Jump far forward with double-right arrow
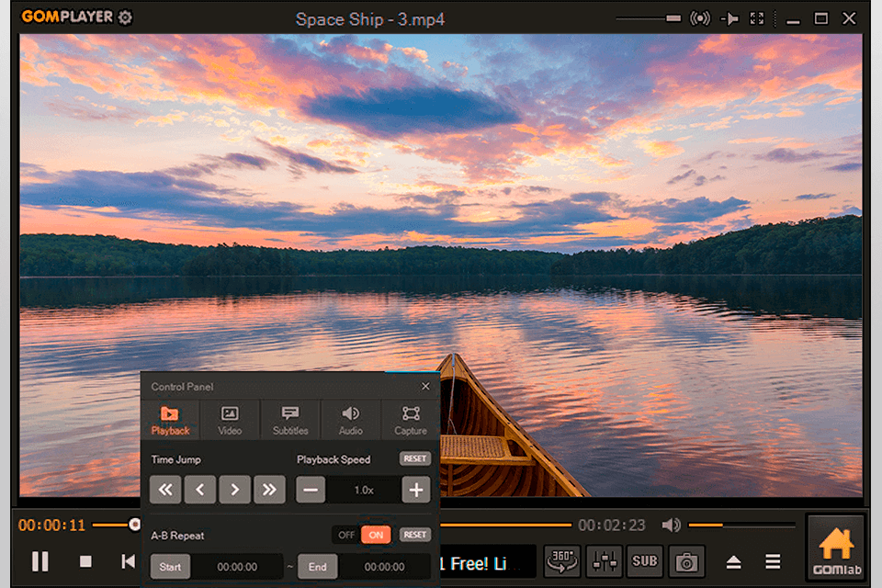 click(x=269, y=490)
